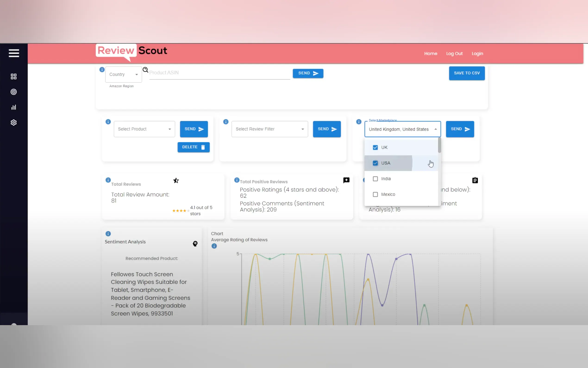
Task: Go to Home in the top navigation
Action: [x=431, y=54]
